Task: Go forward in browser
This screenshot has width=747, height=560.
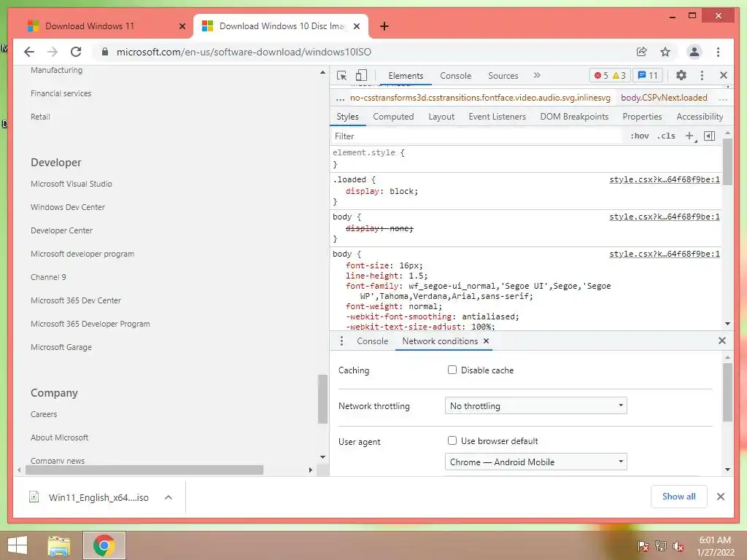Action: (53, 52)
